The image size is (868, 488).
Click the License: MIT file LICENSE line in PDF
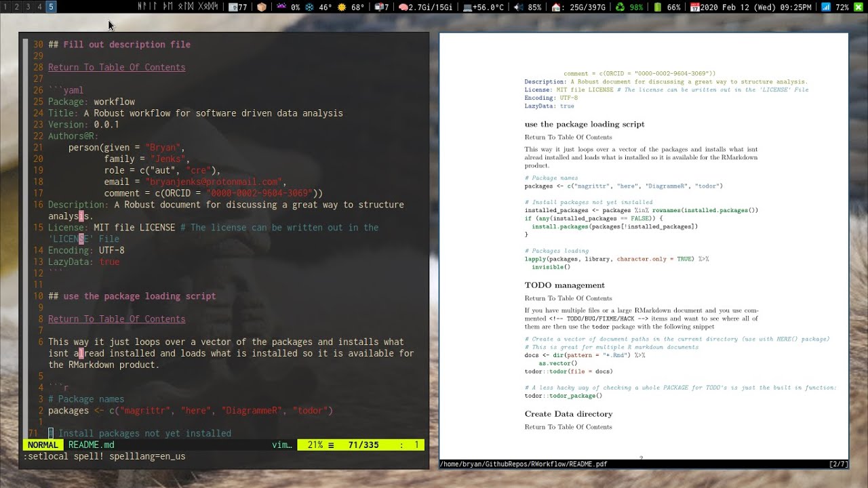pos(667,89)
